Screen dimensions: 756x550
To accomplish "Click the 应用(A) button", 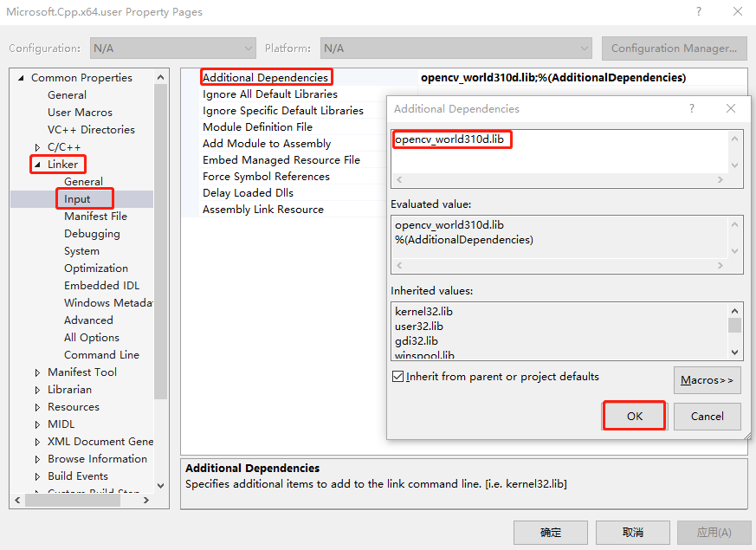I will pyautogui.click(x=714, y=533).
